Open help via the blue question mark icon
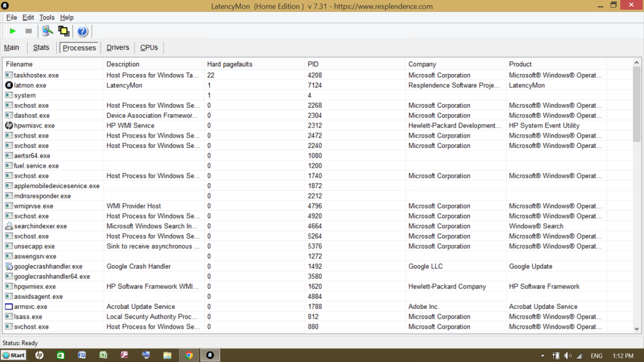The width and height of the screenshot is (644, 362). point(82,31)
